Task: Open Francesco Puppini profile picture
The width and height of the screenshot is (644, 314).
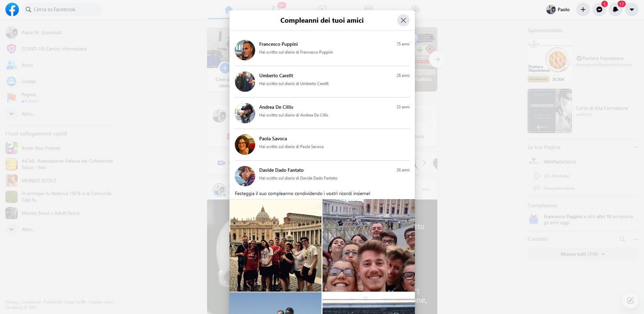Action: [245, 50]
